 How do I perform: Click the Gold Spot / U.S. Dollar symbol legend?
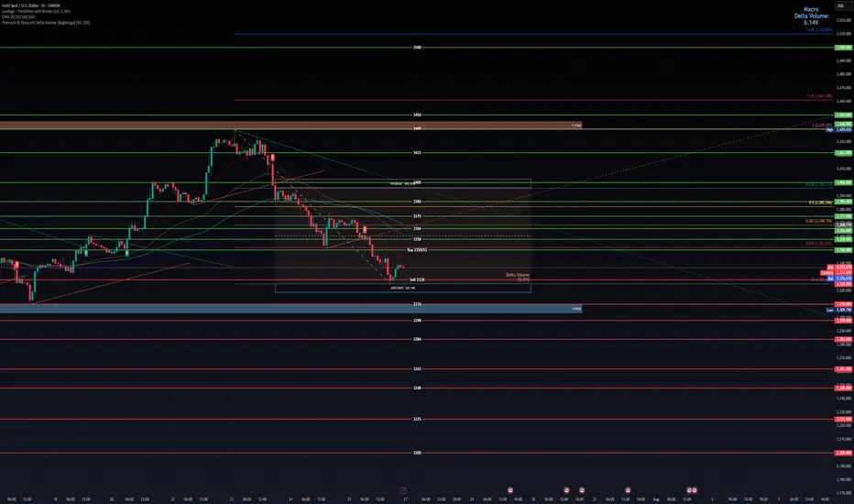31,5
